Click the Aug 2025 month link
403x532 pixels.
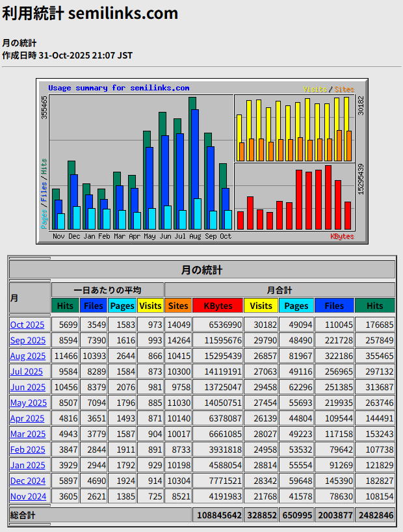click(x=28, y=356)
